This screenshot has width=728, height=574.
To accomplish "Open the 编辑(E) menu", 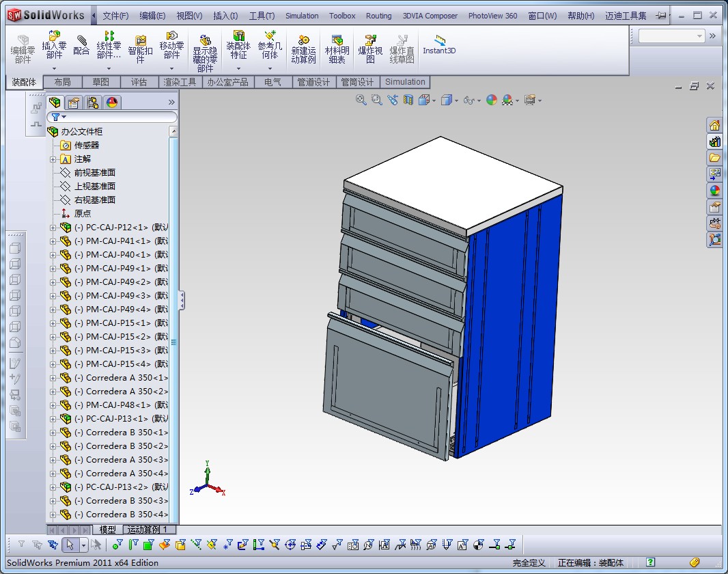I will 153,16.
